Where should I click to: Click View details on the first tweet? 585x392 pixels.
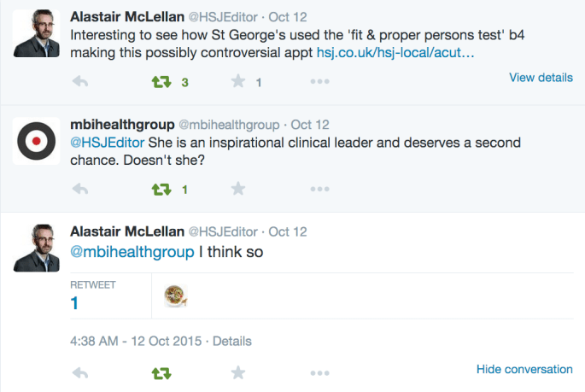(541, 77)
